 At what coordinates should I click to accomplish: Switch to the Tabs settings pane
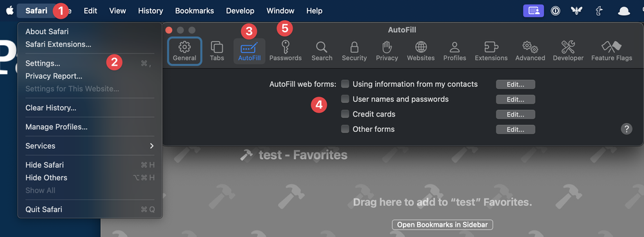tap(217, 51)
